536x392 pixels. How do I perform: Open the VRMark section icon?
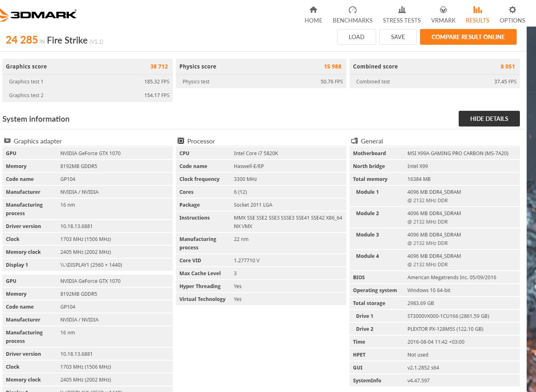click(x=443, y=10)
